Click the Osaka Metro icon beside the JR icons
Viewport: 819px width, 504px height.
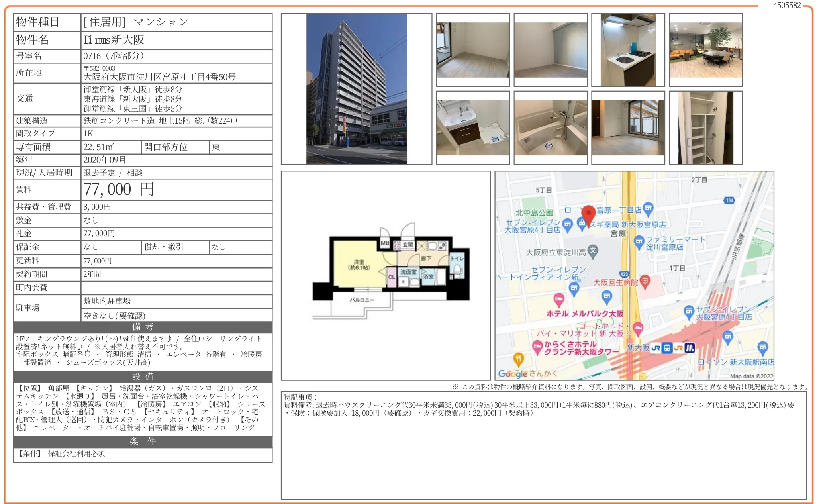[x=689, y=348]
